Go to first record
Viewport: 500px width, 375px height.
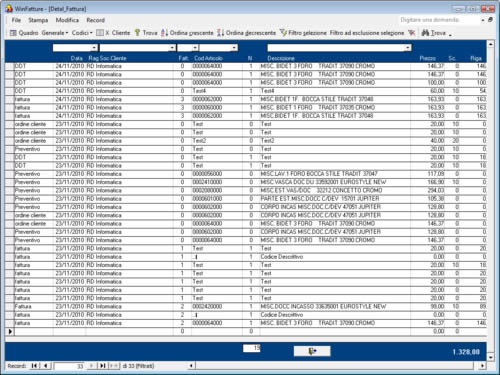click(34, 366)
